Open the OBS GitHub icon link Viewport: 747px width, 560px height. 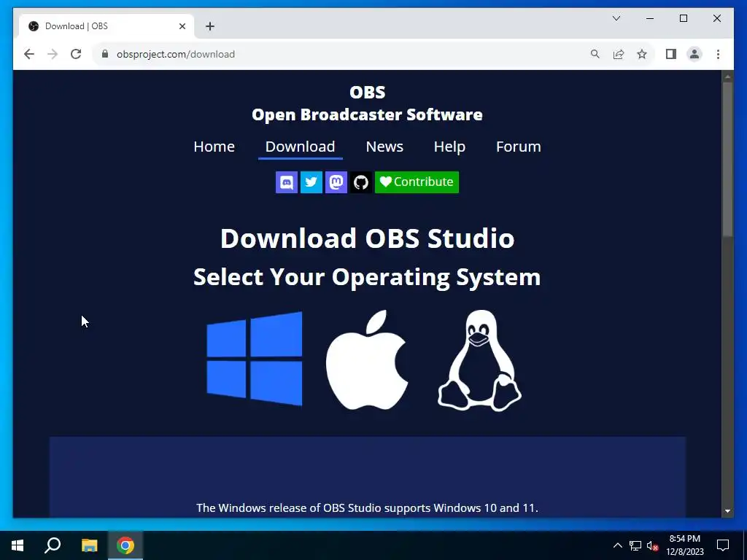coord(361,182)
